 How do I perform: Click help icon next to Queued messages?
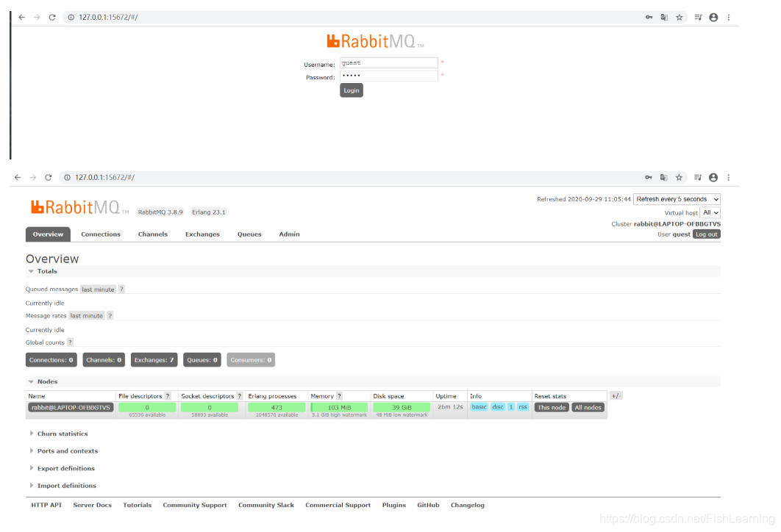coord(121,289)
